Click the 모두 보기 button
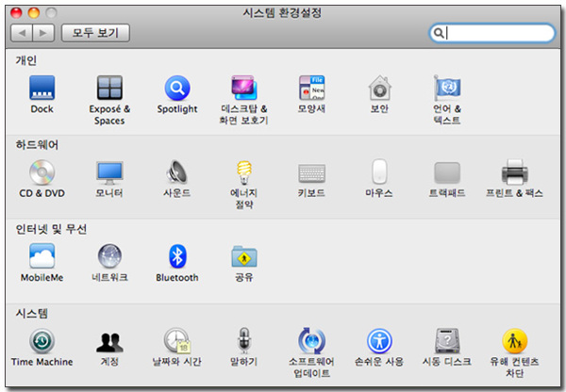The width and height of the screenshot is (566, 392). [95, 33]
